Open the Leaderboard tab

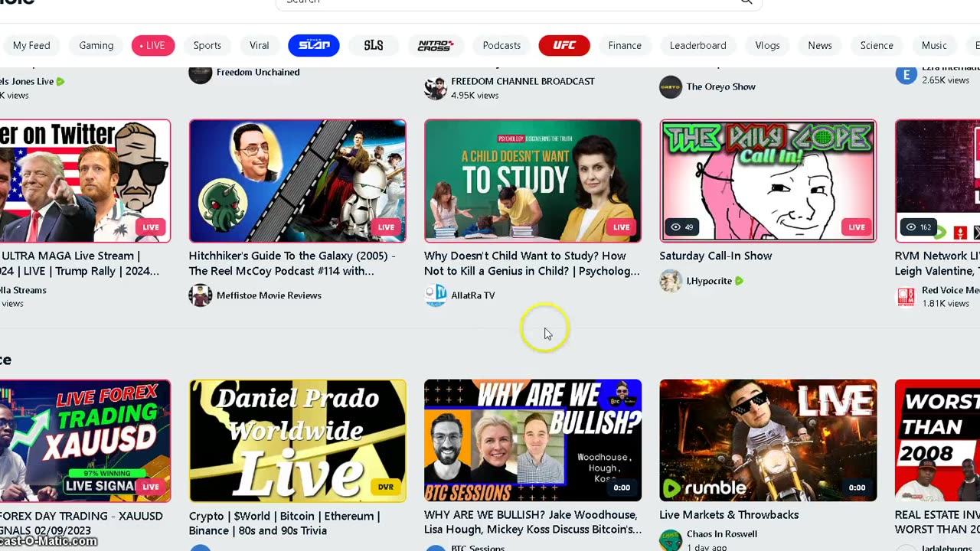pyautogui.click(x=698, y=45)
